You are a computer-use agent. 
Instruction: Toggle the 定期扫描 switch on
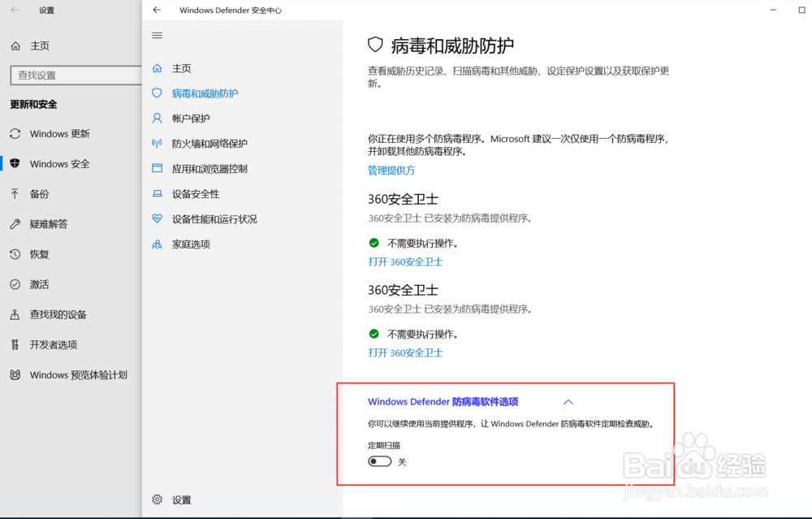click(x=379, y=461)
